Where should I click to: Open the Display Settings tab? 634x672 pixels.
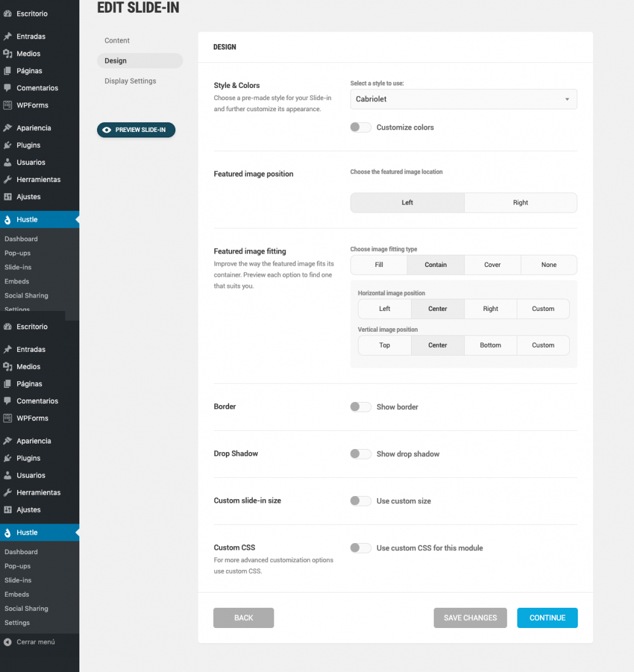point(130,81)
